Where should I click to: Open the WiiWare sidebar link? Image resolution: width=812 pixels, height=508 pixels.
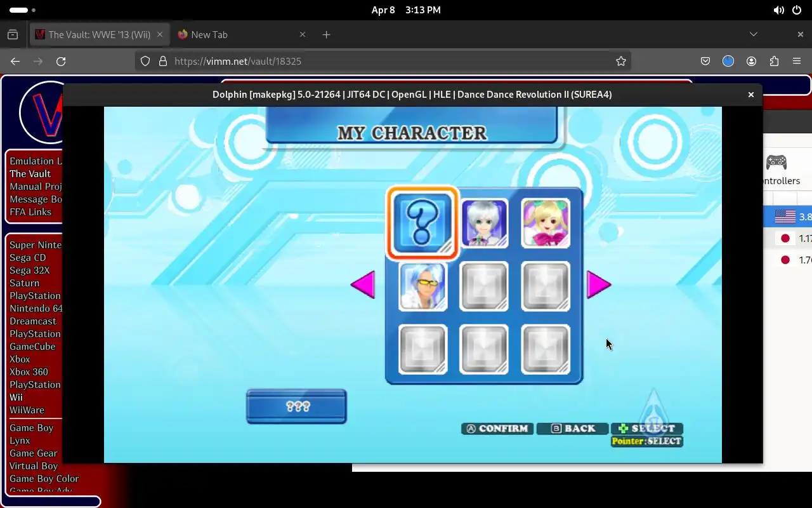(27, 410)
